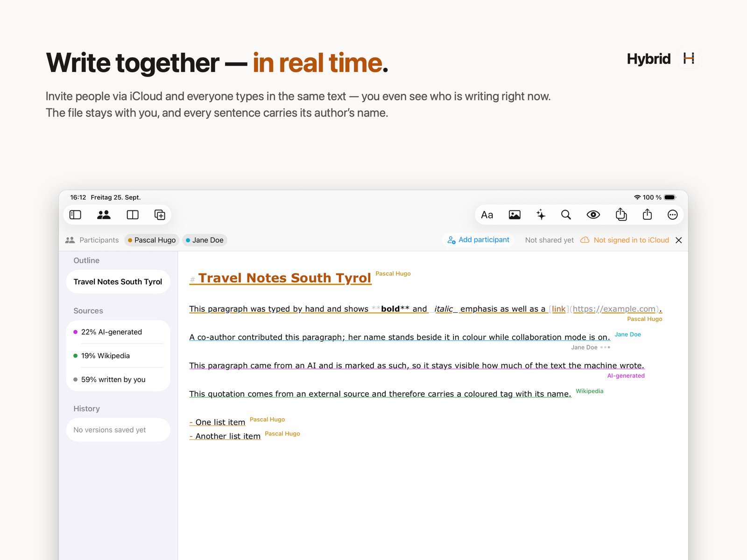Click the export document icon

[621, 214]
